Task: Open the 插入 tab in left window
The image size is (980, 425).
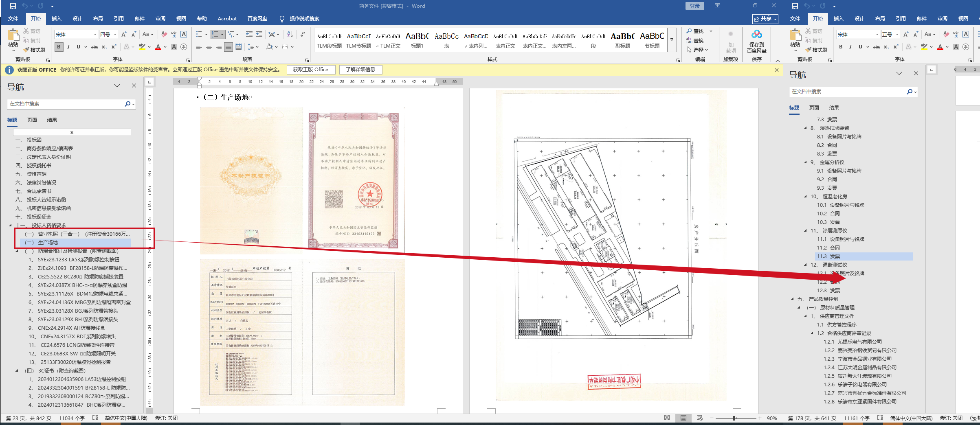Action: click(56, 19)
